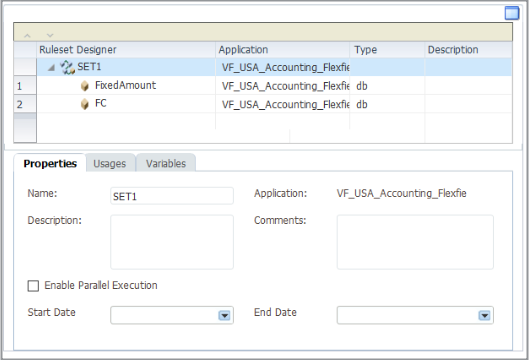
Task: Click the FixedAmount rule cube icon
Action: [85, 86]
